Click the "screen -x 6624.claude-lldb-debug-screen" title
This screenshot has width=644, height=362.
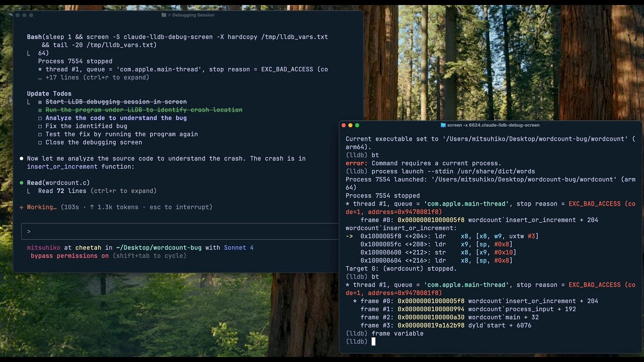click(x=493, y=125)
